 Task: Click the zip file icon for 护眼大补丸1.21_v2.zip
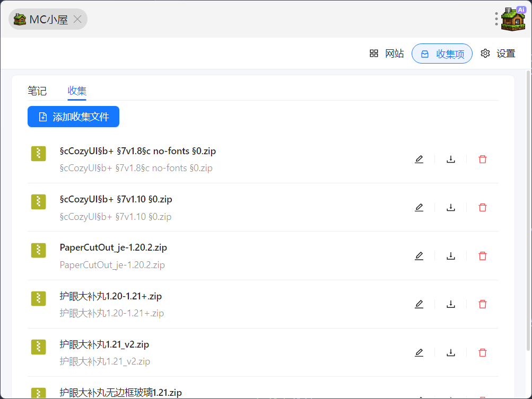tap(38, 347)
